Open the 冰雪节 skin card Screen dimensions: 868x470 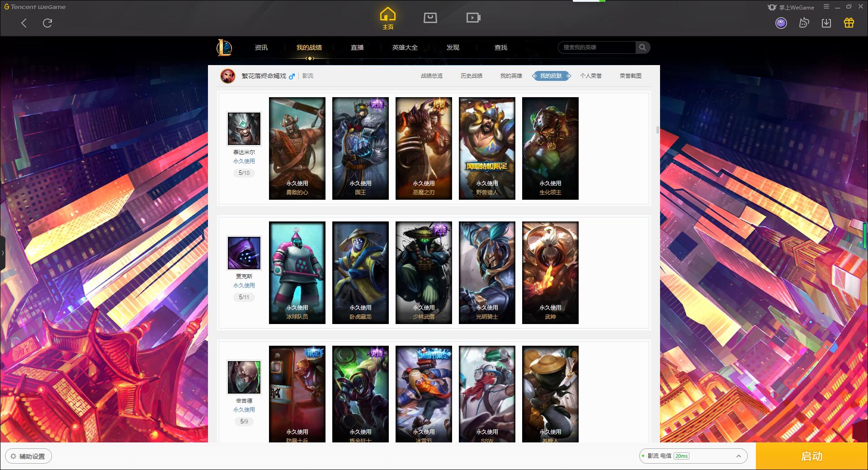(x=424, y=394)
